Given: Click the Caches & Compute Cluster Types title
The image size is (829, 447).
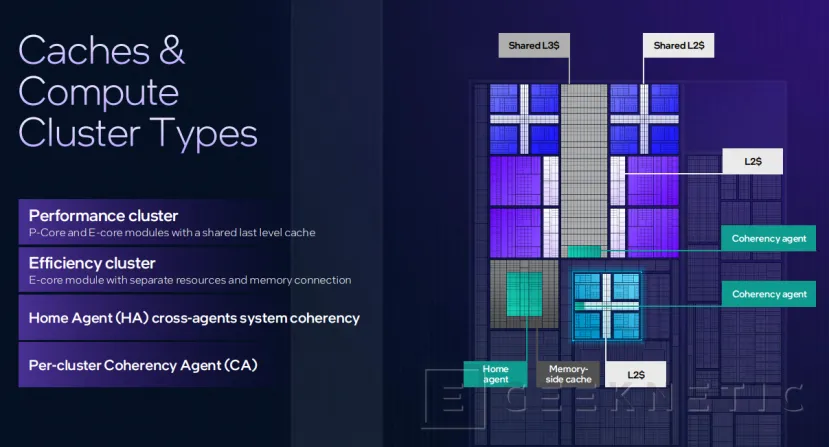Looking at the screenshot, I should click(138, 92).
